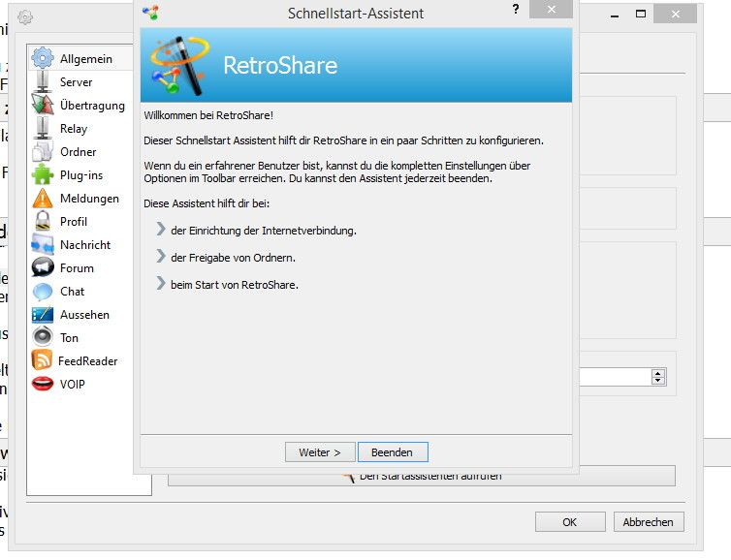Click the Beenden button in the wizard
This screenshot has height=560, width=731.
(392, 451)
